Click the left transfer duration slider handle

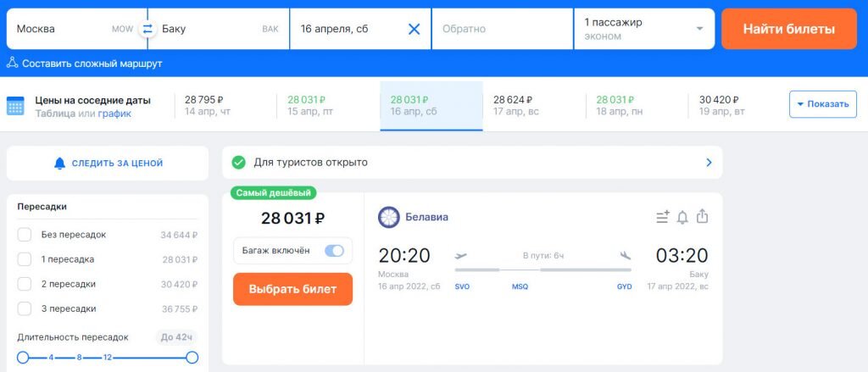pos(23,357)
